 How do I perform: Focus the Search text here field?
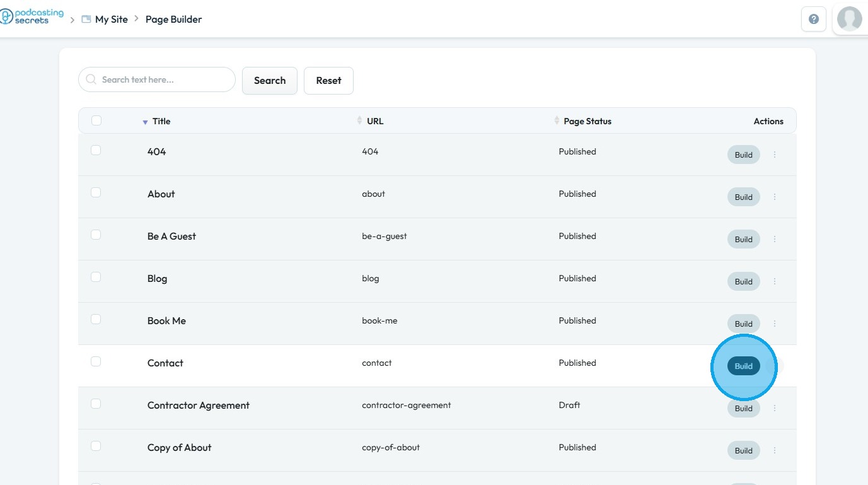coord(164,79)
